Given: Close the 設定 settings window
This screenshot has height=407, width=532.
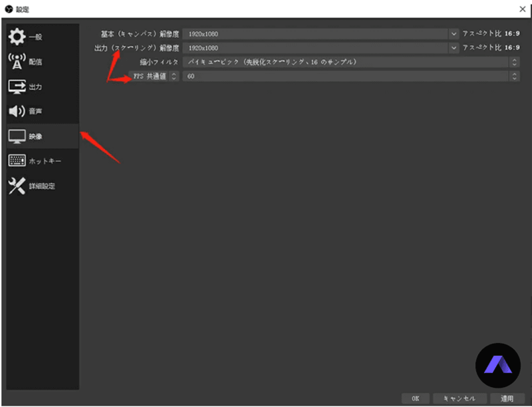Looking at the screenshot, I should 522,9.
